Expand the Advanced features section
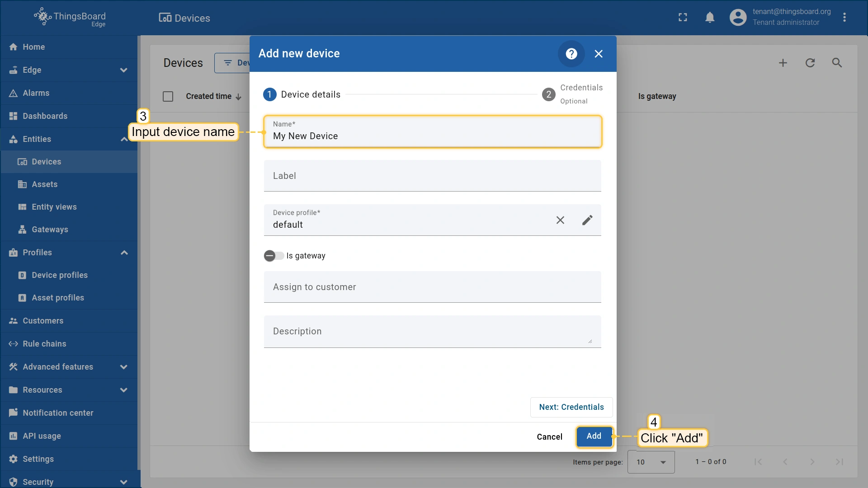This screenshot has width=868, height=488. click(x=123, y=367)
